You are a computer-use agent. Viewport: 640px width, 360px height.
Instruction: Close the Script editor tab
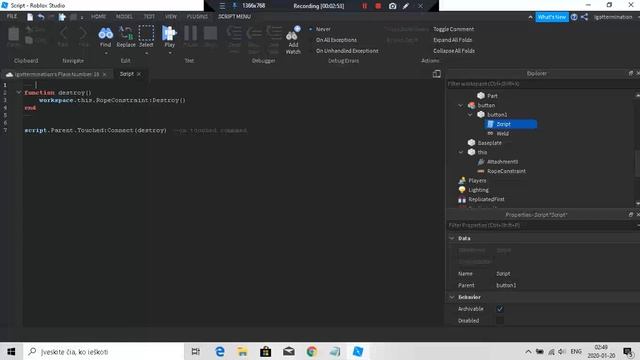139,74
